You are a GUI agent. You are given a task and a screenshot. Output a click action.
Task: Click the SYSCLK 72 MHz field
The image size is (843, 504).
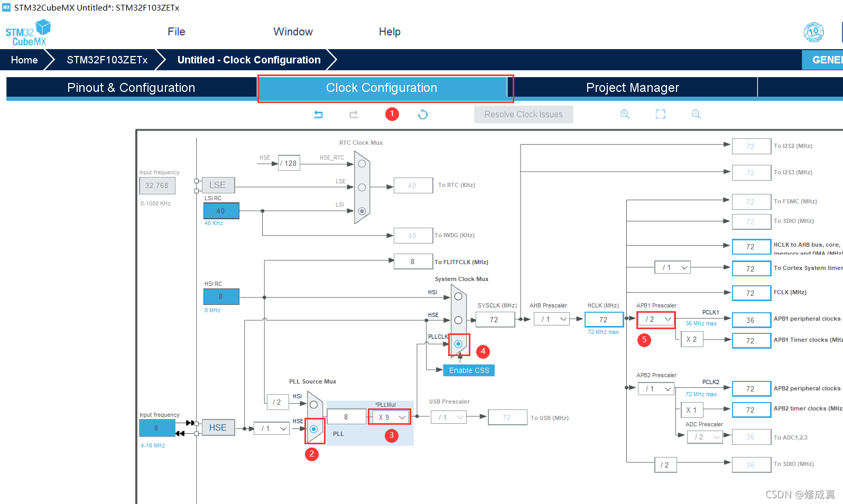[x=495, y=320]
